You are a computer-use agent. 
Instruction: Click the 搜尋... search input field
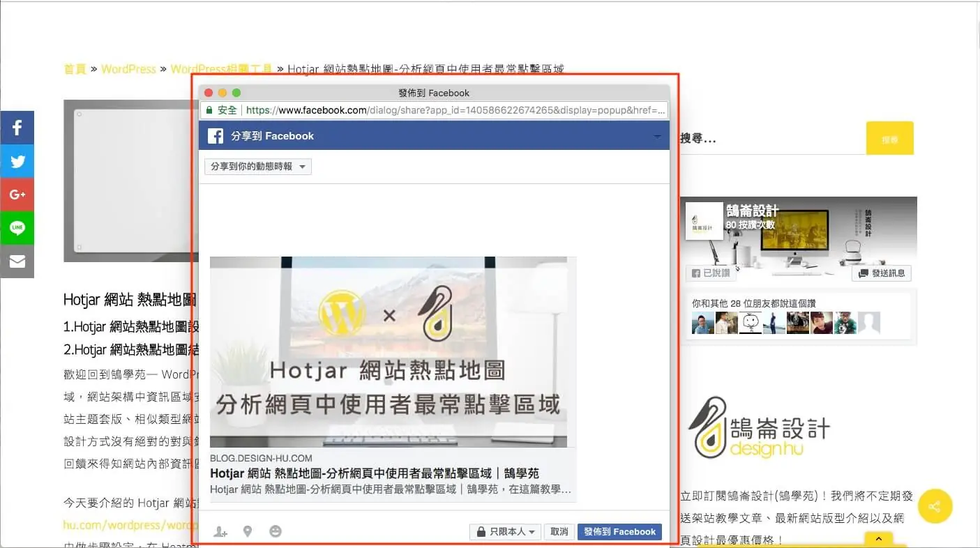point(773,139)
